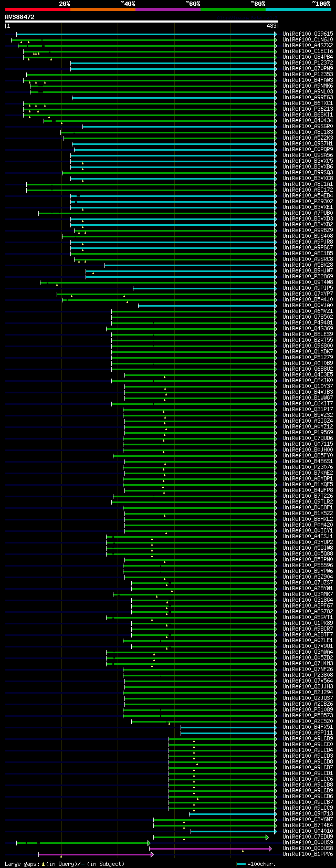Click the purple ~60% identity legend bar
The image size is (336, 868).
click(168, 9)
